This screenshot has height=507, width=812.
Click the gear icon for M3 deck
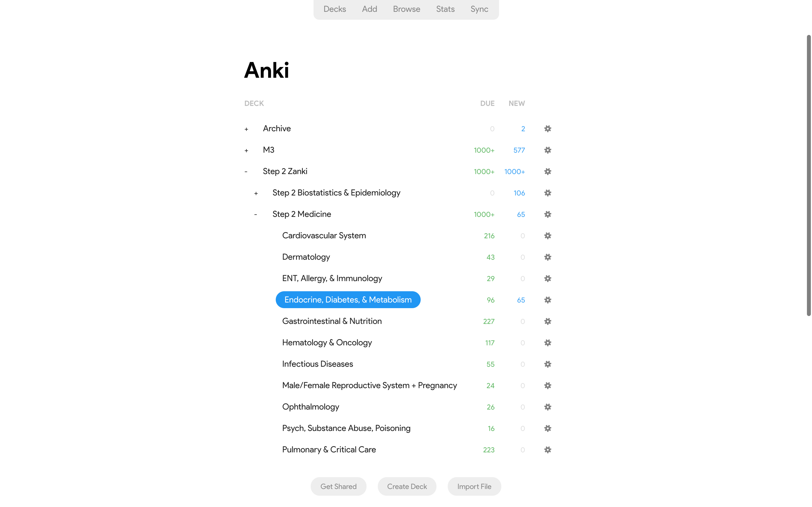(548, 150)
